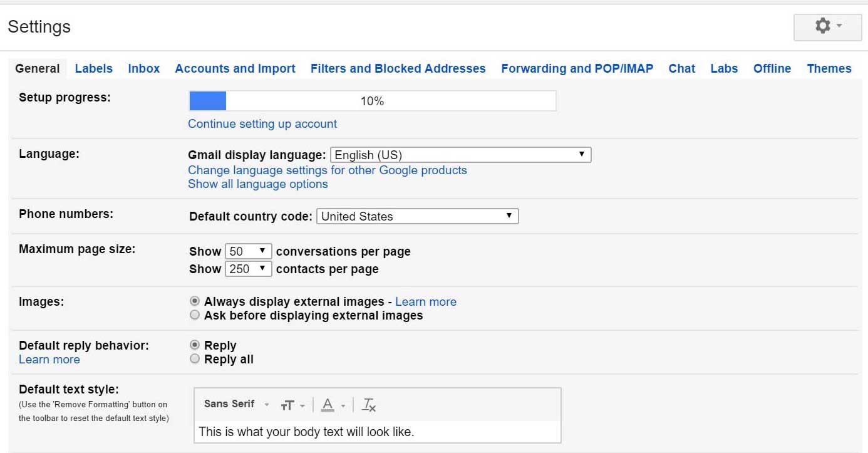Select the "Reply" option
This screenshot has height=453, width=868.
[x=195, y=345]
